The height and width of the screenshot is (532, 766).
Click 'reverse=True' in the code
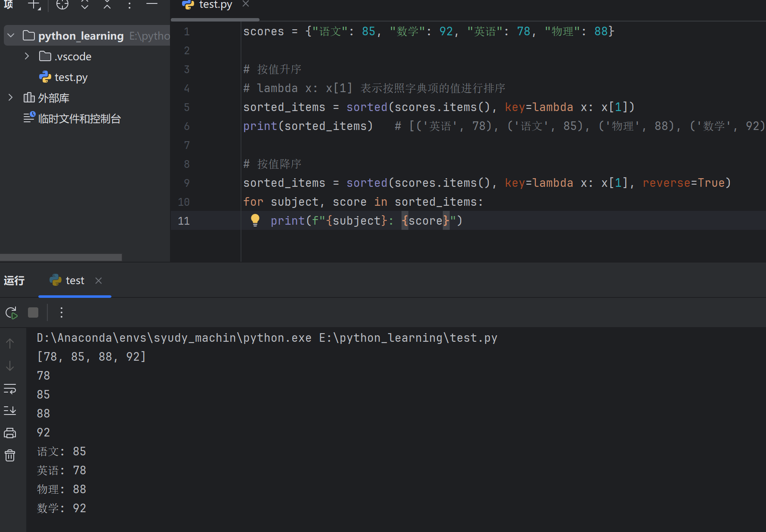coord(684,183)
